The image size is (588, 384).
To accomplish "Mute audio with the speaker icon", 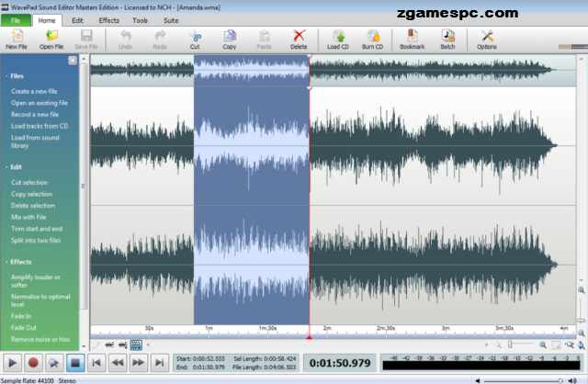I will 478,381.
